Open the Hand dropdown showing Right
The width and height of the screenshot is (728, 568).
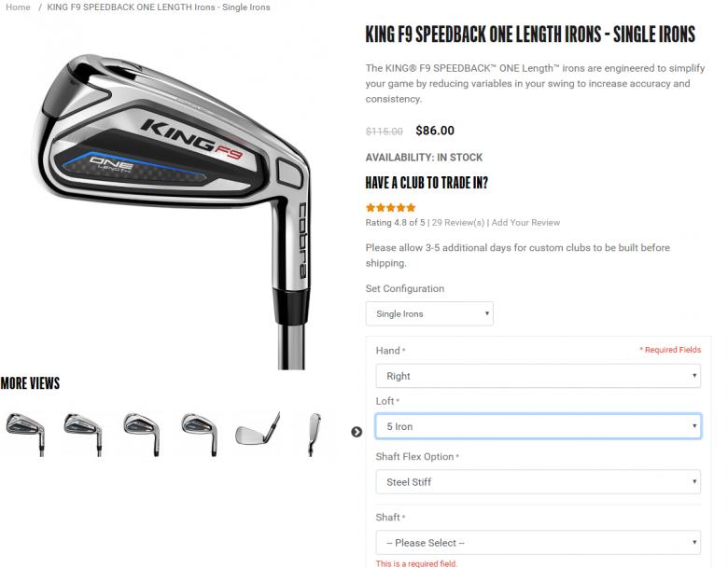[x=539, y=376]
